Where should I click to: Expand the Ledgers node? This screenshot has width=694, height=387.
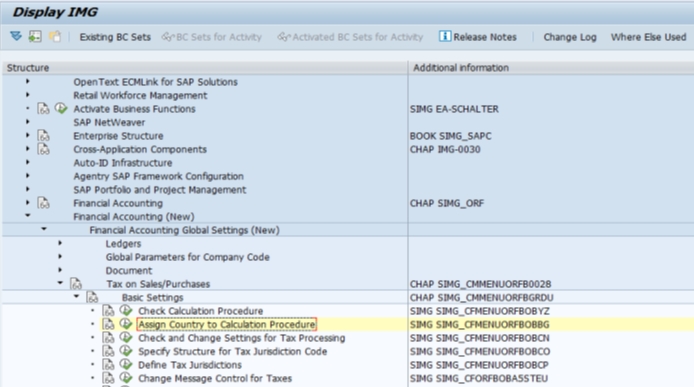pos(60,243)
